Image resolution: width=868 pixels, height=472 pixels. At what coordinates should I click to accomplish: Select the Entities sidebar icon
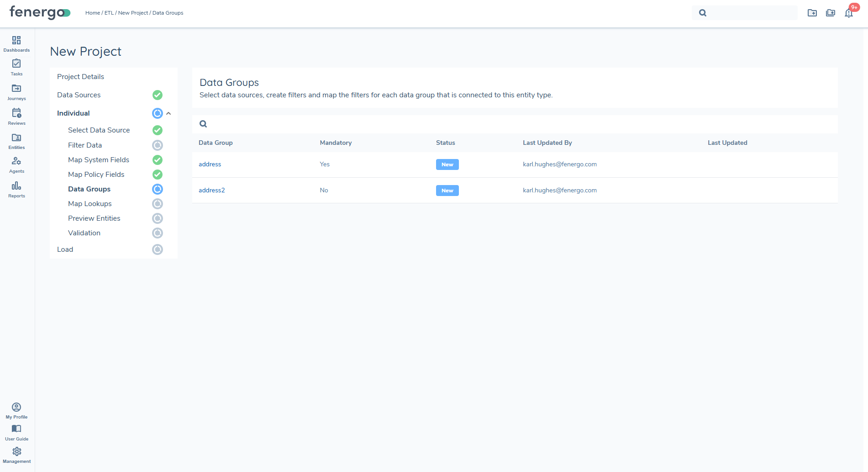coord(16,138)
